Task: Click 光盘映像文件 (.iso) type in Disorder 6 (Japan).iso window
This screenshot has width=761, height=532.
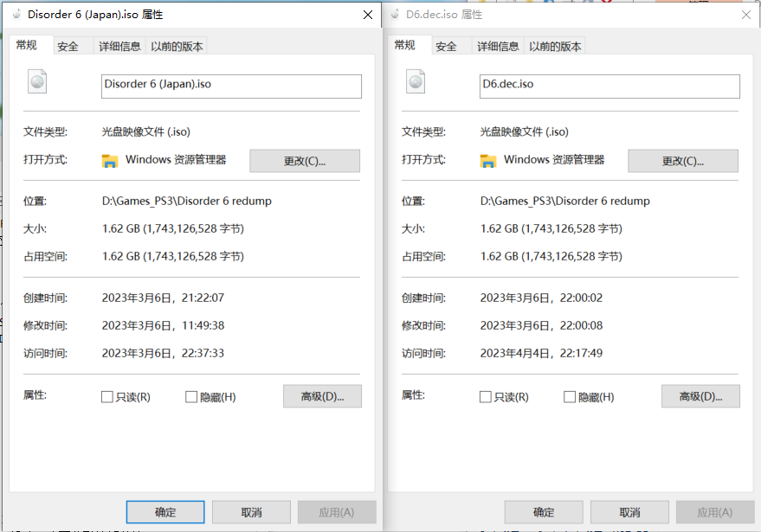Action: pos(146,131)
